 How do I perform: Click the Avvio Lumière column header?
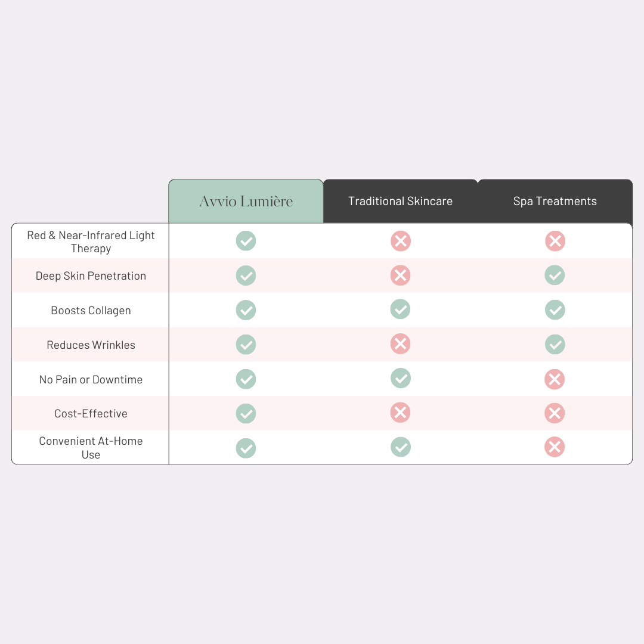click(246, 202)
